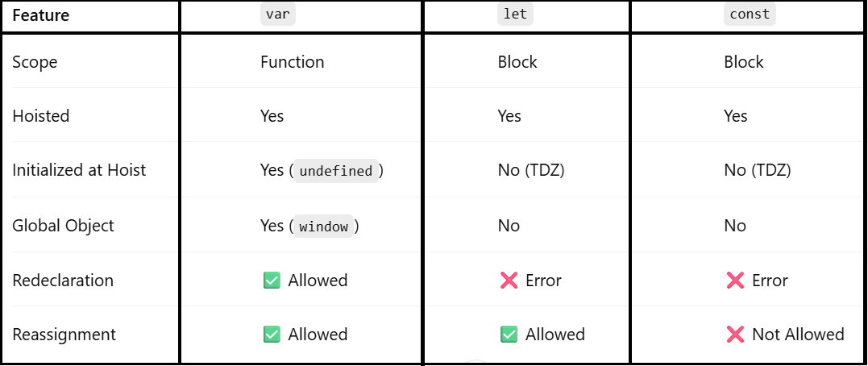Click the Hoisted row label
The width and height of the screenshot is (868, 366).
click(x=41, y=116)
